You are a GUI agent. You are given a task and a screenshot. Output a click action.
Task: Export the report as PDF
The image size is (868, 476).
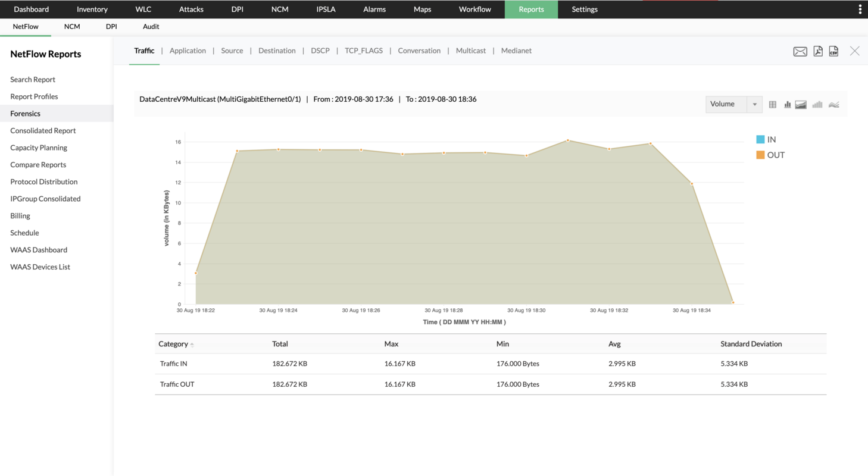pyautogui.click(x=818, y=51)
